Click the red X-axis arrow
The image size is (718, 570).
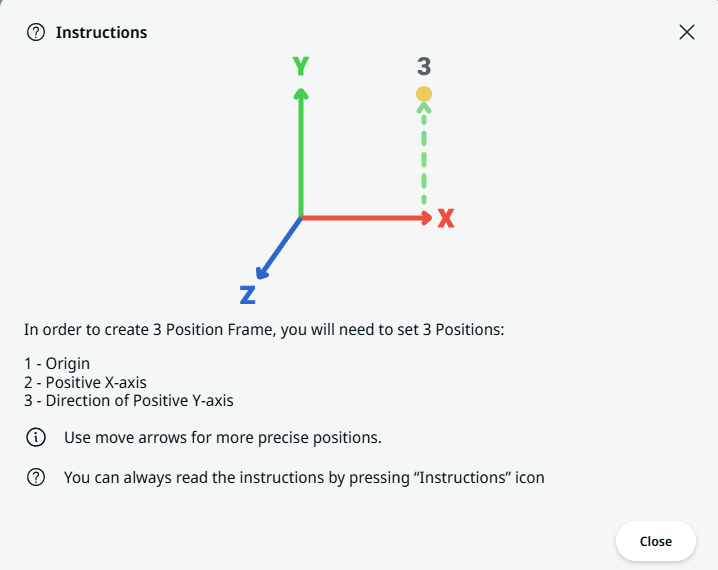click(365, 217)
